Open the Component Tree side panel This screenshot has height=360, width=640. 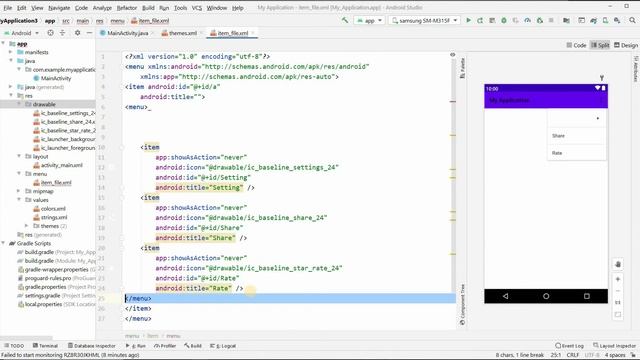(462, 304)
